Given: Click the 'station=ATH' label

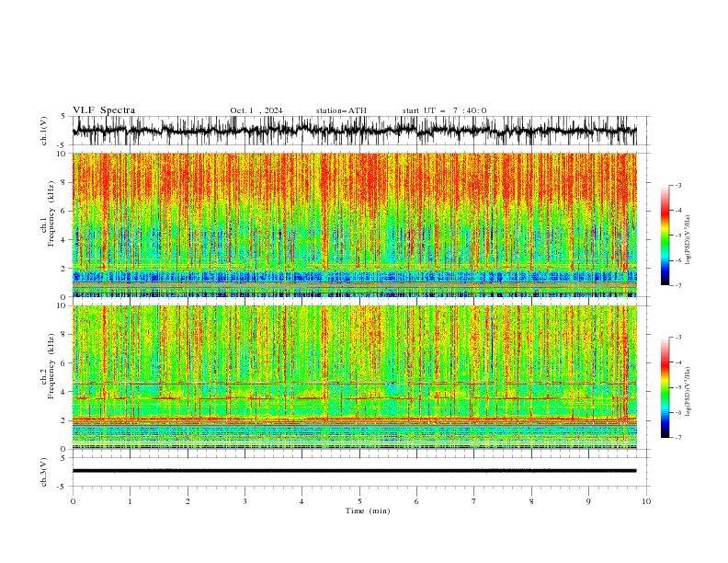Looking at the screenshot, I should click(341, 110).
